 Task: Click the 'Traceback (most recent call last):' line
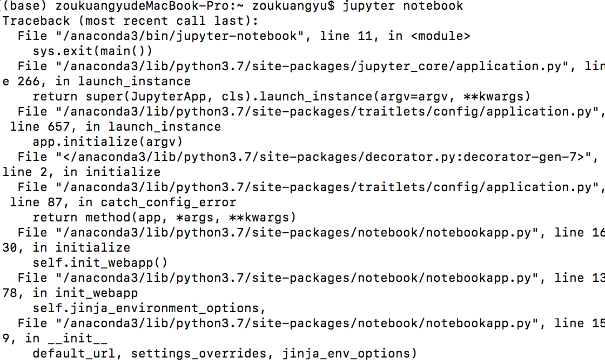130,21
